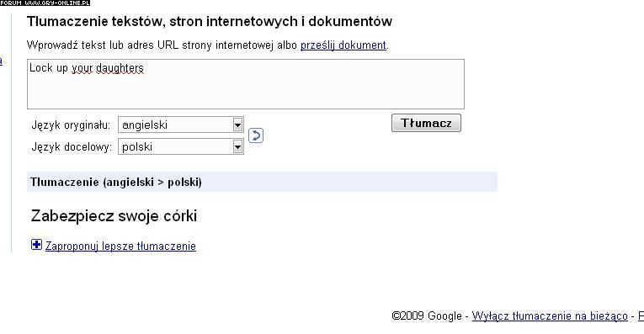Click the Język docelowy label
Screen dimensions: 644x334
pos(72,147)
